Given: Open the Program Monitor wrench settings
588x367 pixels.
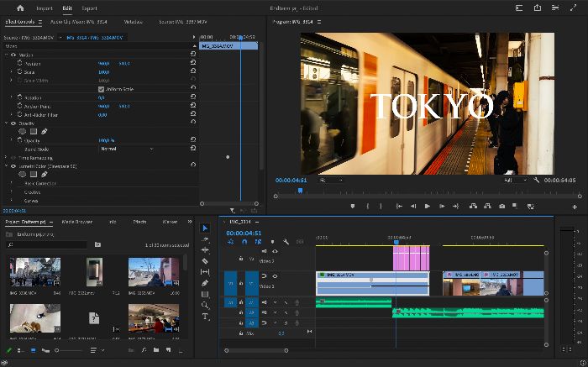Looking at the screenshot, I should 537,181.
